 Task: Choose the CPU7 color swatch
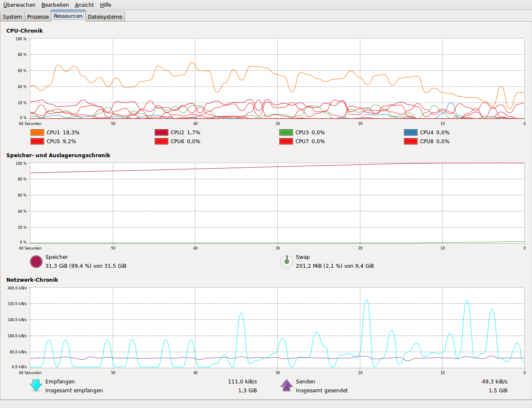tap(286, 142)
